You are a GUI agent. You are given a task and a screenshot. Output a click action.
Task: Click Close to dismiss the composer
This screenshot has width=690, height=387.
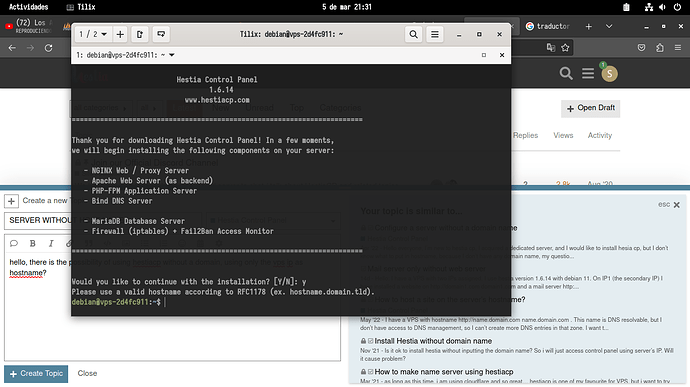coord(87,373)
